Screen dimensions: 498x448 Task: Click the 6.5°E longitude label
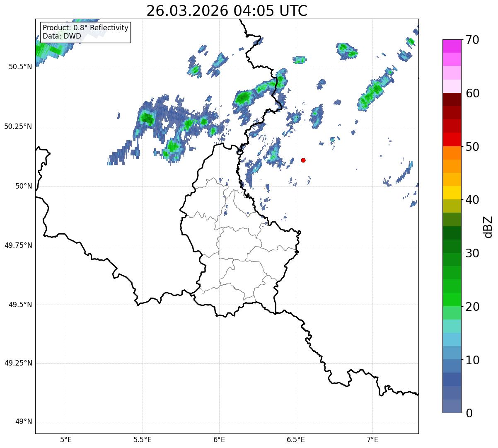point(296,439)
